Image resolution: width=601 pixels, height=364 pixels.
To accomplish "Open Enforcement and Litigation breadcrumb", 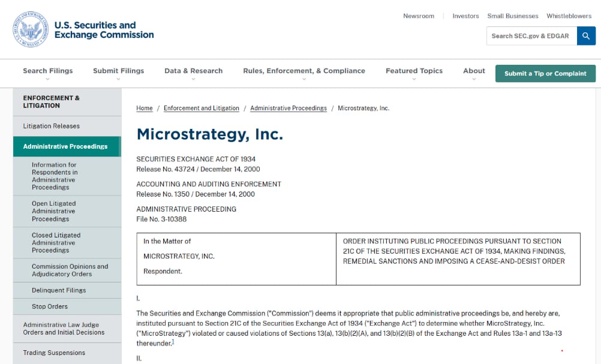I will [x=201, y=109].
